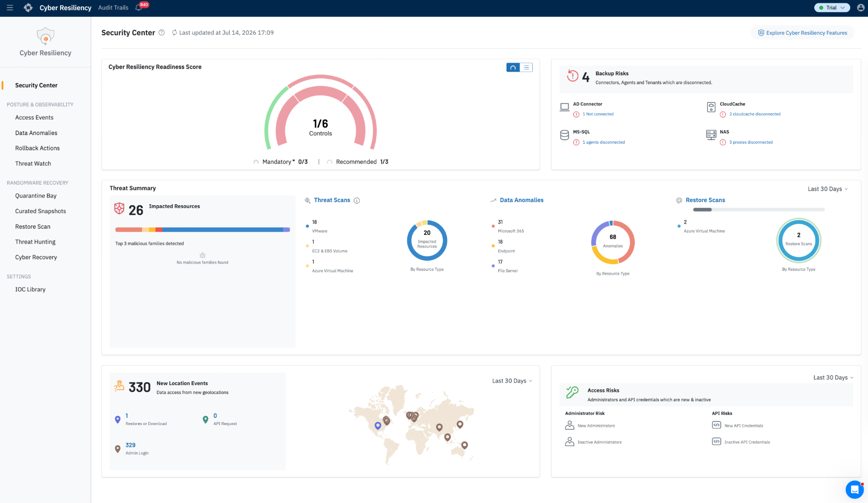The width and height of the screenshot is (868, 503).
Task: Click the Data Anomalies donut chart
Action: [x=613, y=242]
